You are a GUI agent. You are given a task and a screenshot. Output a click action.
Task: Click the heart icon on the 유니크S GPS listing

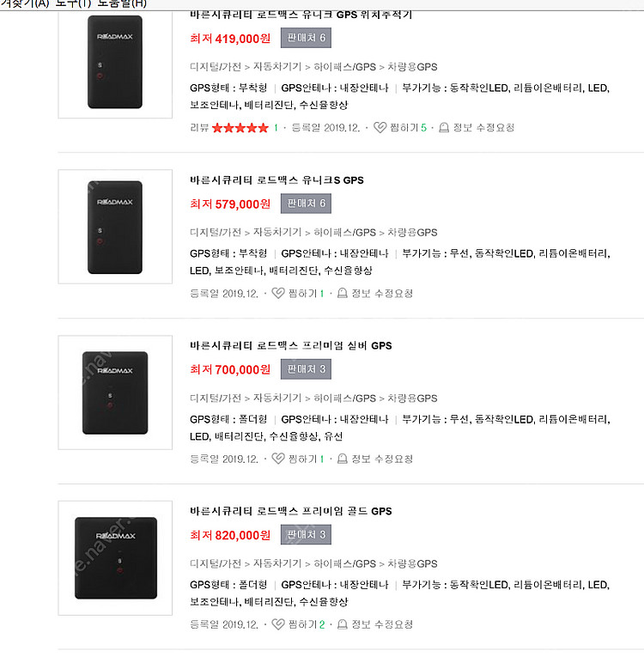pyautogui.click(x=278, y=294)
